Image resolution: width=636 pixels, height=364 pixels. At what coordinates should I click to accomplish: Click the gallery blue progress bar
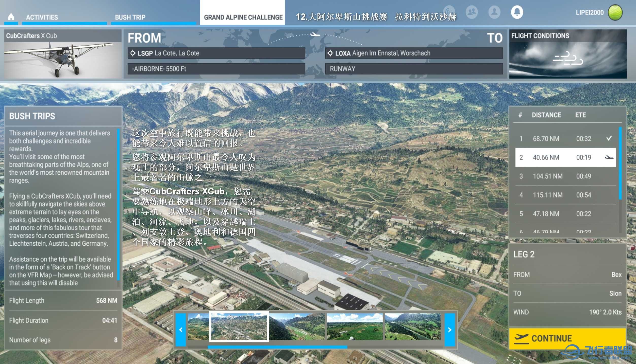pos(277,347)
